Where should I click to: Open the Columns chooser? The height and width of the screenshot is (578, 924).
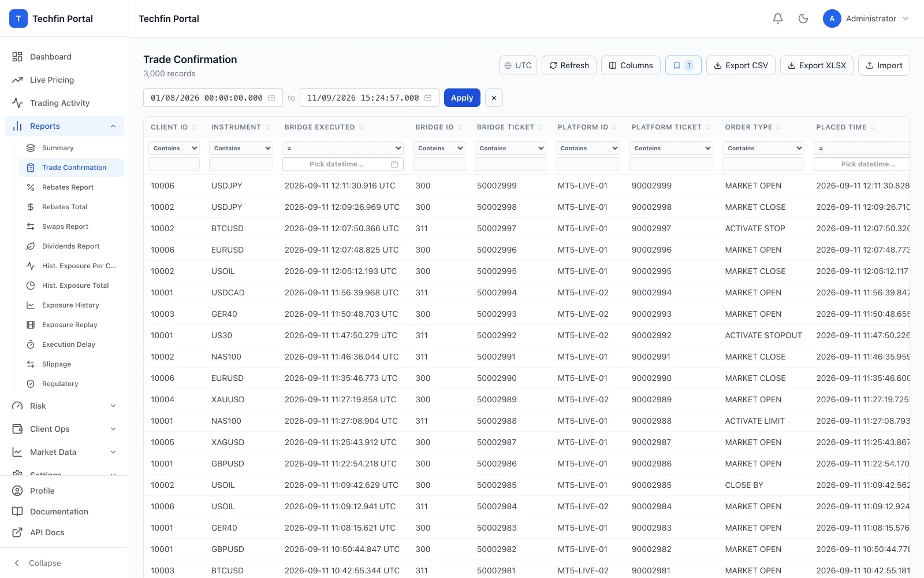click(x=631, y=65)
